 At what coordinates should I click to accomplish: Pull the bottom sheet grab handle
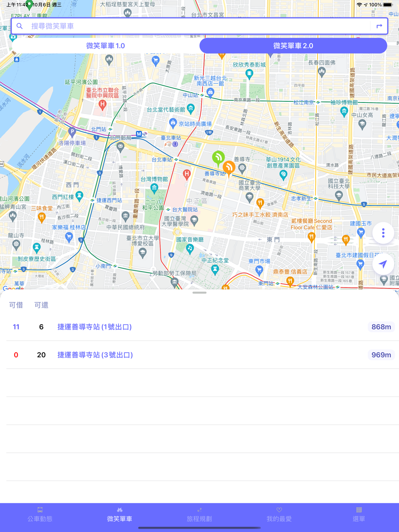[199, 293]
